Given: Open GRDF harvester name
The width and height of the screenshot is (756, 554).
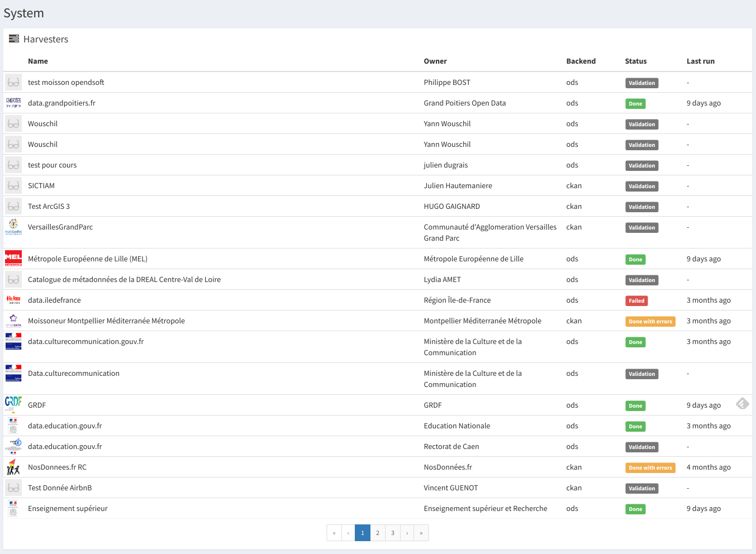Looking at the screenshot, I should 37,405.
